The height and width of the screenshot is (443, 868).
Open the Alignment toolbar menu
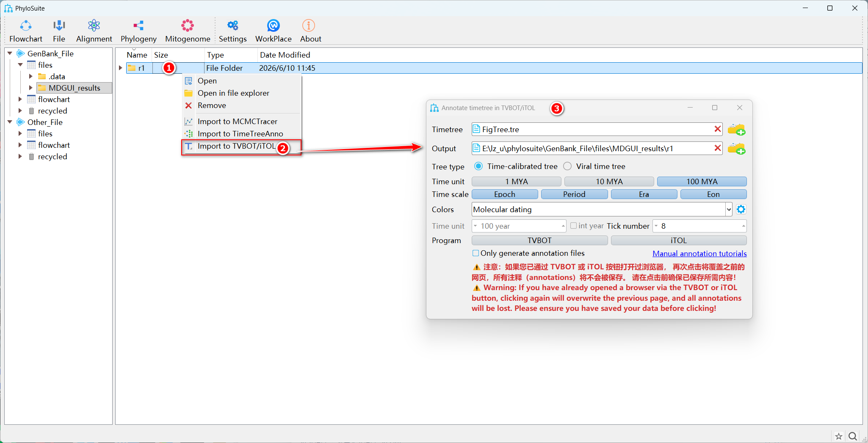tap(94, 30)
